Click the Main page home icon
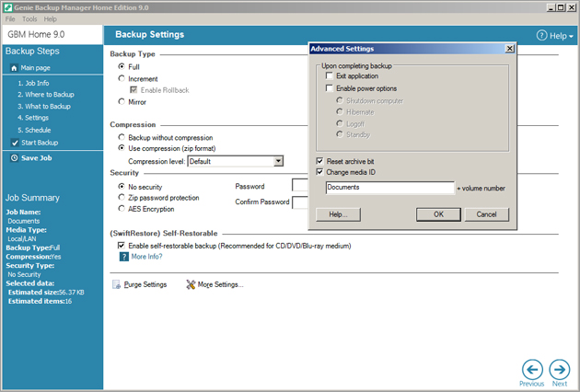Viewport: 580px width, 392px height. tap(14, 68)
